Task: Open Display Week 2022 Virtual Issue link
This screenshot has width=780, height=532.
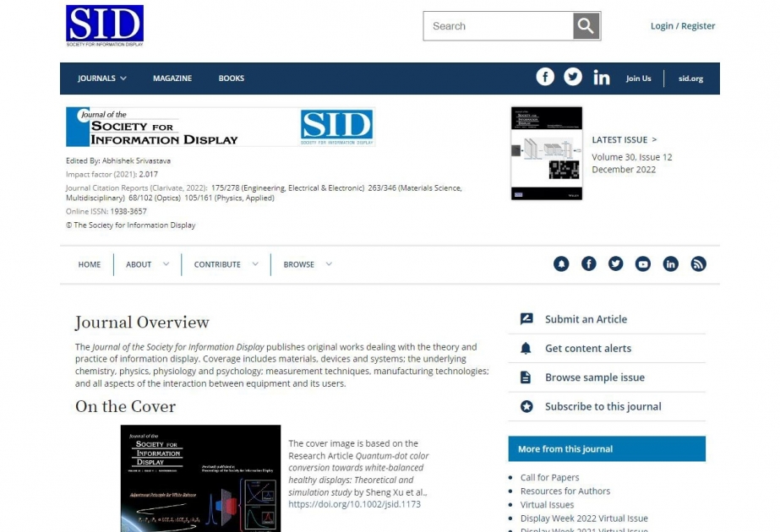Action: (x=584, y=518)
